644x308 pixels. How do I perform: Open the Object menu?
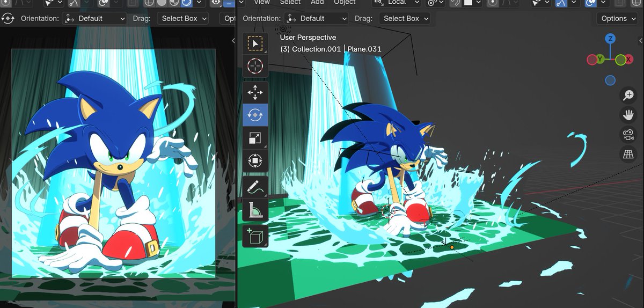pyautogui.click(x=345, y=2)
